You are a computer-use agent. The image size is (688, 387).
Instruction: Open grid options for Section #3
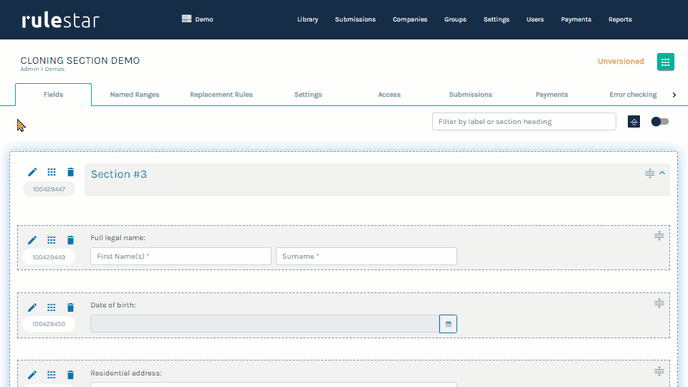(51, 172)
